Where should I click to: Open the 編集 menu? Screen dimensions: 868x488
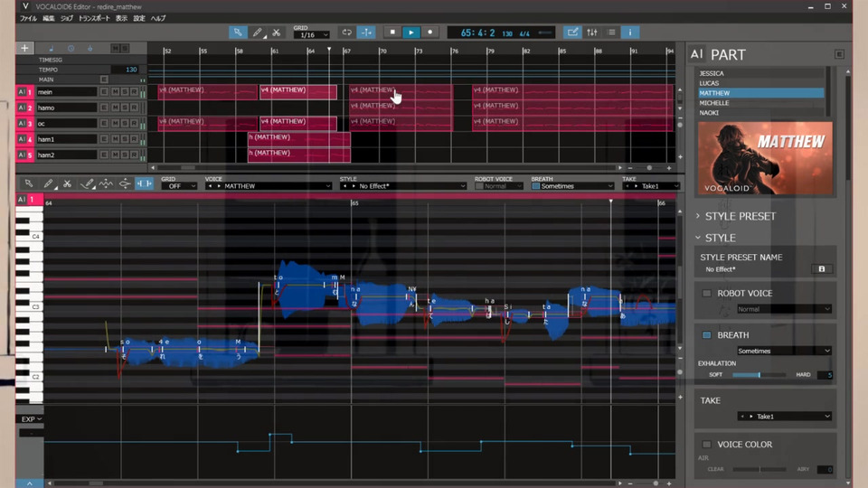point(49,18)
